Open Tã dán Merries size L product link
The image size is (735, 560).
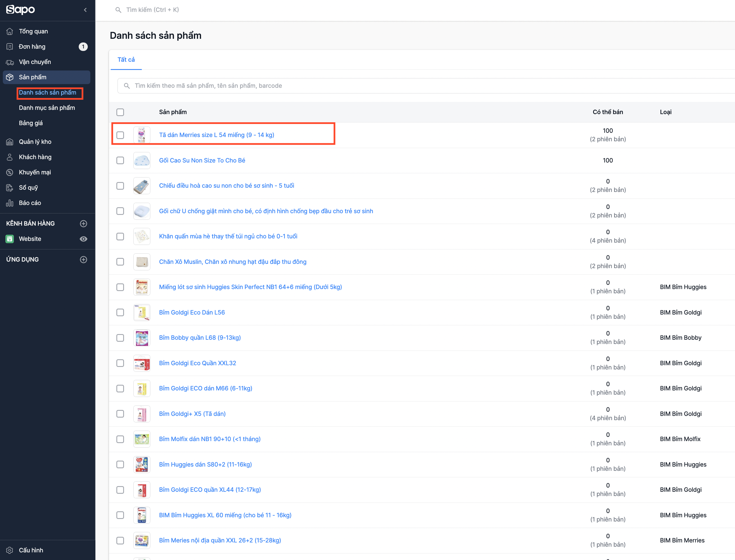pos(216,135)
